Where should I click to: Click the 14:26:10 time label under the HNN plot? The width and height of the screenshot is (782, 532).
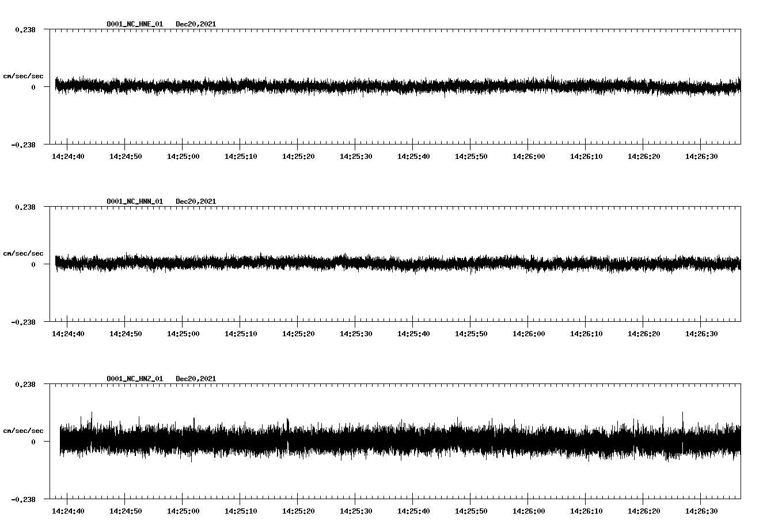[x=586, y=334]
